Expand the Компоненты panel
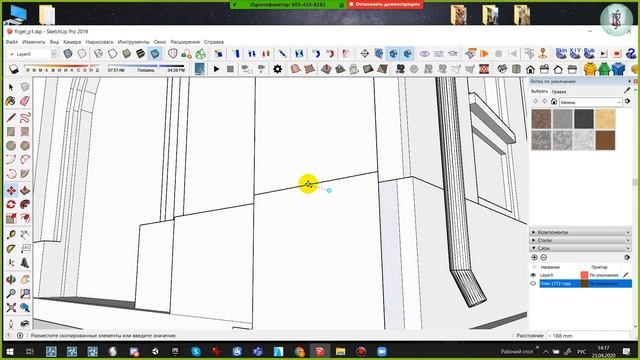The image size is (640, 360). (x=581, y=232)
